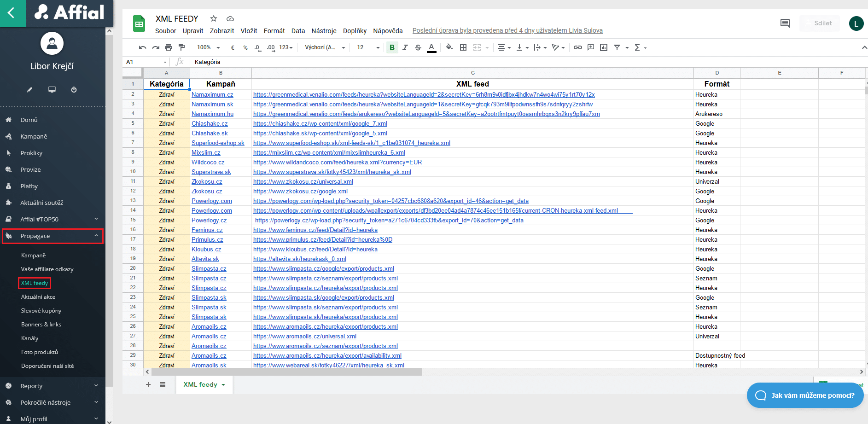Open the Soubor menu
The width and height of the screenshot is (868, 424).
(x=165, y=31)
